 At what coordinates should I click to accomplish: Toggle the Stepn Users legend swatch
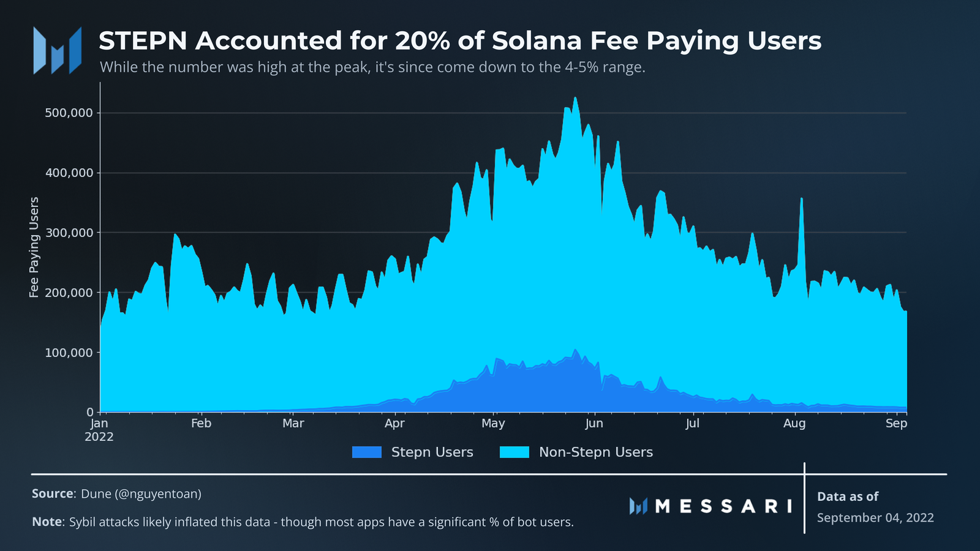pos(367,452)
